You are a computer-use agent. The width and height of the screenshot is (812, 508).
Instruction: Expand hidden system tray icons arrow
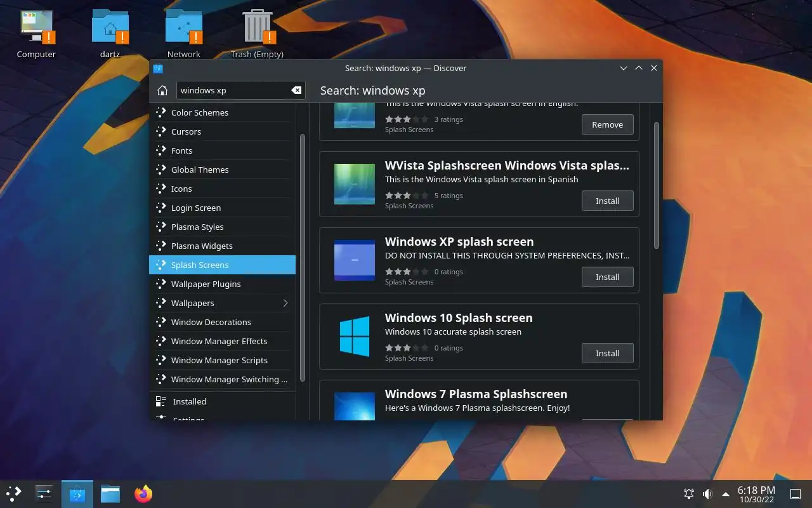tap(726, 493)
